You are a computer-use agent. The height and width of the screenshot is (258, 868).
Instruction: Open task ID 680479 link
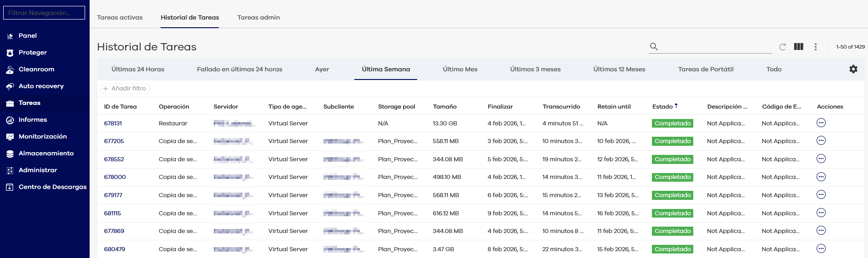115,249
